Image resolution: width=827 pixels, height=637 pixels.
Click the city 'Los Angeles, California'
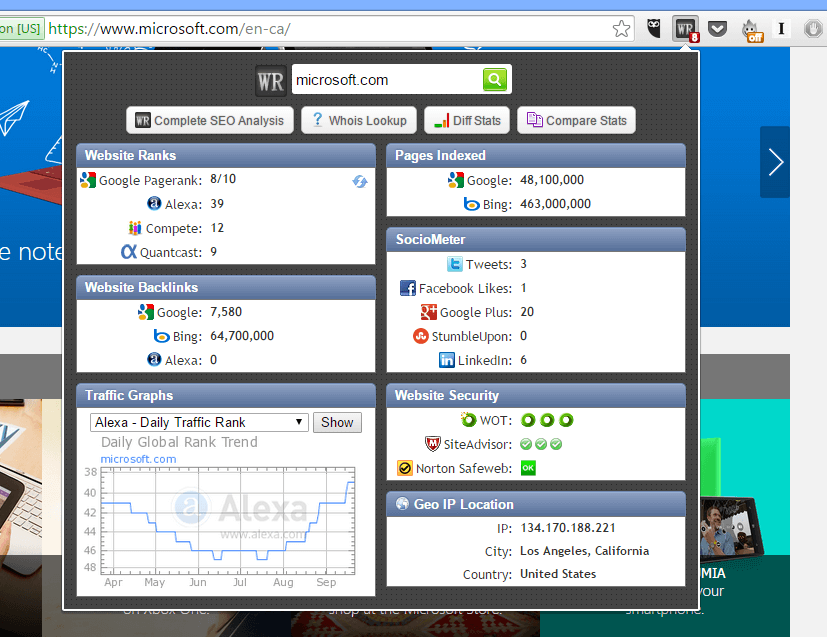coord(584,551)
